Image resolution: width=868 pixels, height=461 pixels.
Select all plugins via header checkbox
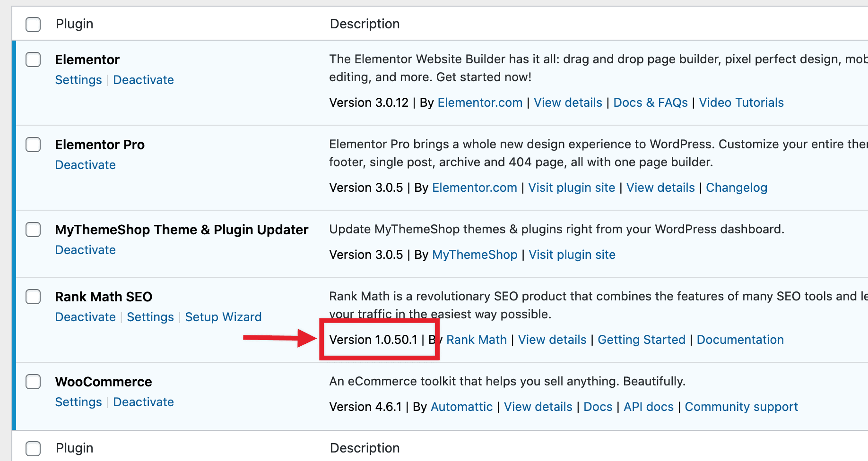coord(33,24)
